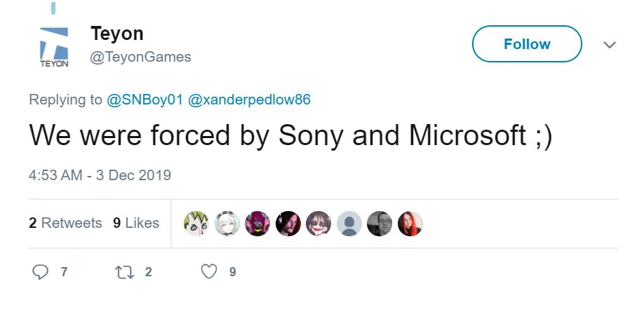
Task: Click the pink-and-purple character liker avatar
Action: [x=257, y=224]
